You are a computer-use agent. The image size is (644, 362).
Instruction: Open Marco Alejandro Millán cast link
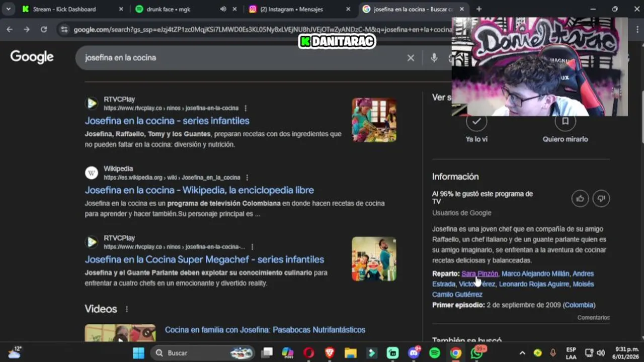coord(535,274)
